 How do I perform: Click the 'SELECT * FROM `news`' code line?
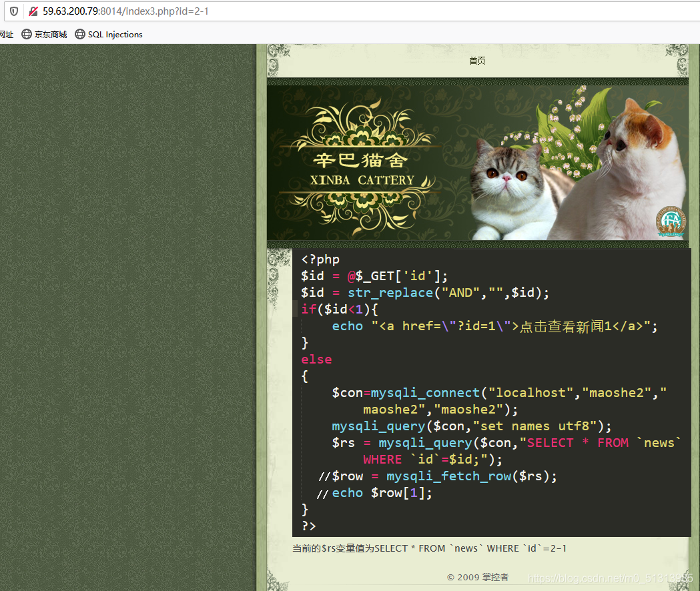(506, 443)
